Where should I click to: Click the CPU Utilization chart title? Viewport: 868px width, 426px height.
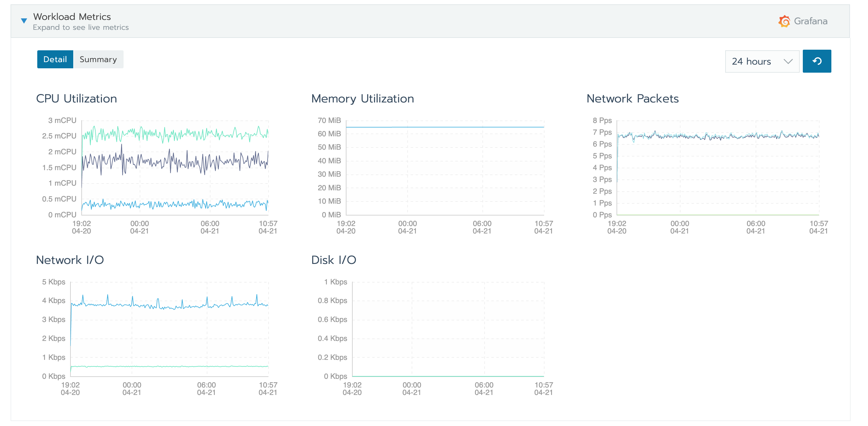[x=76, y=98]
